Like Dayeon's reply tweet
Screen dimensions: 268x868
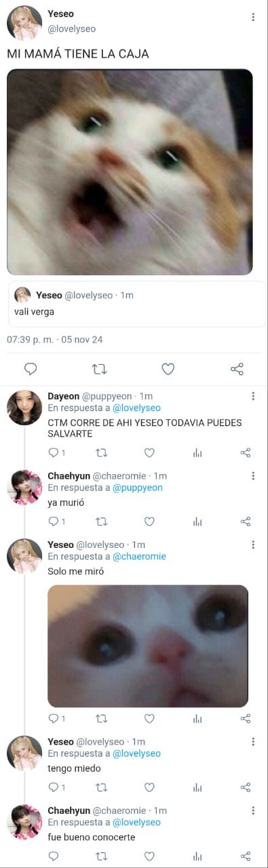pyautogui.click(x=149, y=452)
